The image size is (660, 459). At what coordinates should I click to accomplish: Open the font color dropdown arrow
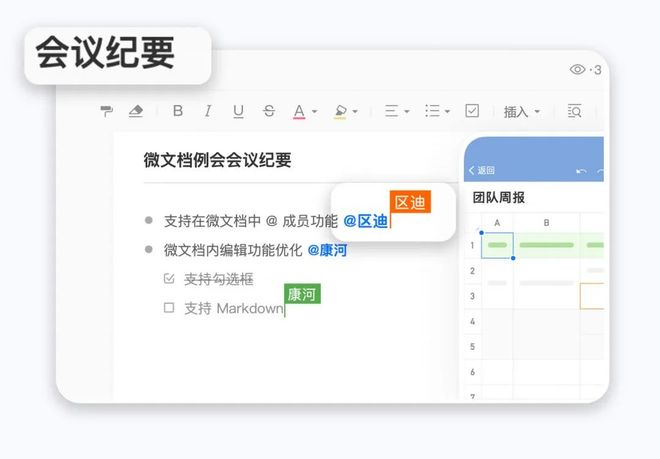pos(314,112)
